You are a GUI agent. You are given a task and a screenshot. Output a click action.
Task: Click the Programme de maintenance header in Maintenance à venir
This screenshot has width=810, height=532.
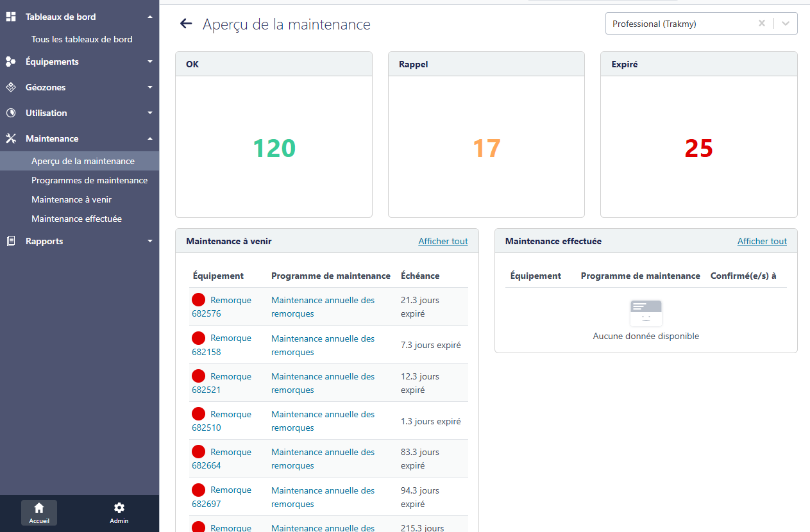[331, 276]
